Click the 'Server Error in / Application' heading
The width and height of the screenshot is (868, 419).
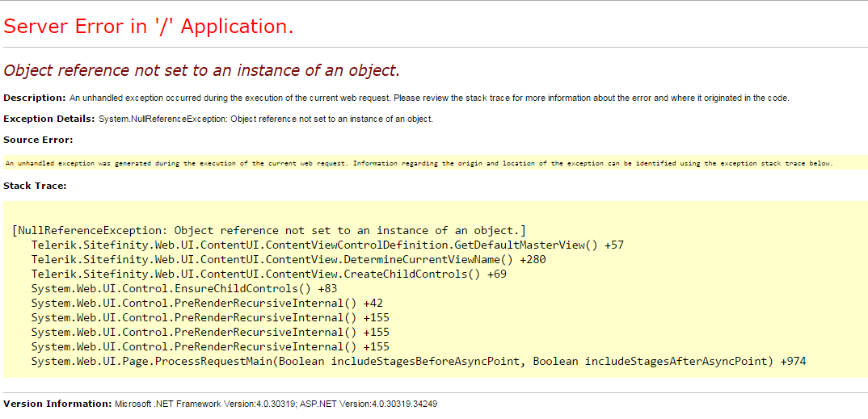[149, 27]
